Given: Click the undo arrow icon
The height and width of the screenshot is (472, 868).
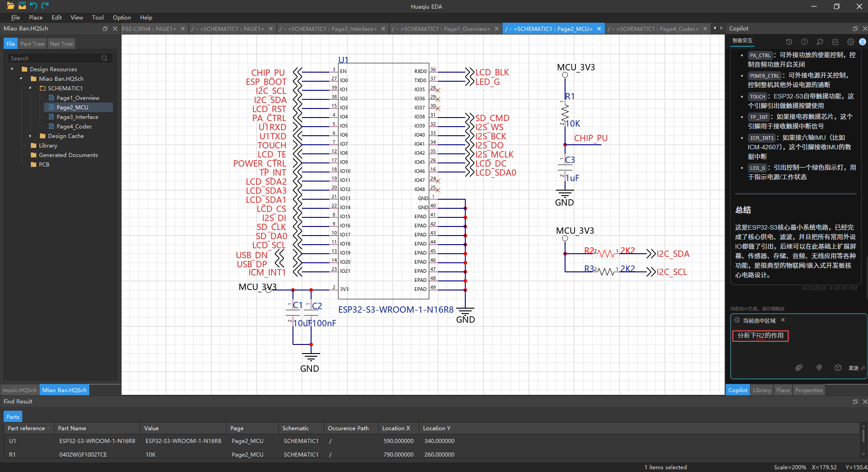Looking at the screenshot, I should 33,6.
